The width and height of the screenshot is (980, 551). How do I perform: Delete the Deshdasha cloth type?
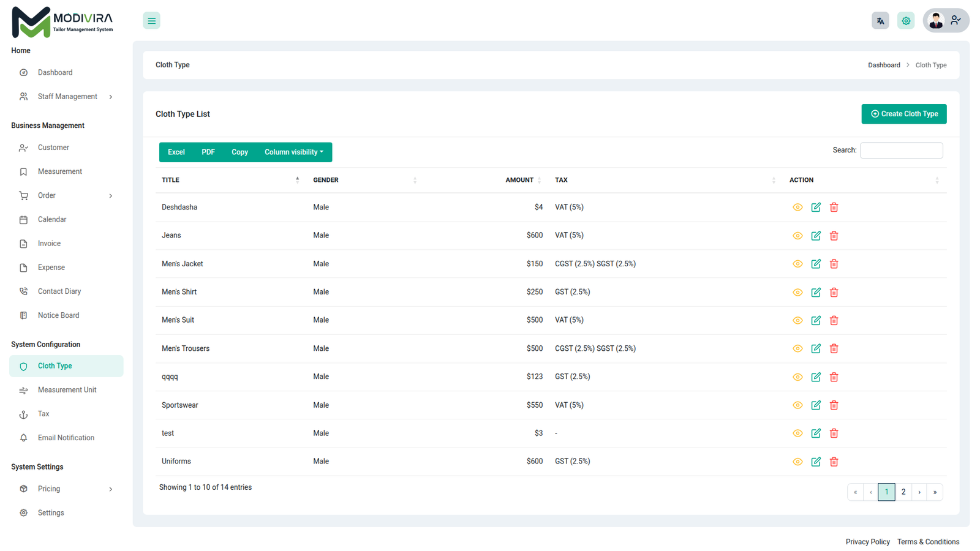tap(834, 208)
